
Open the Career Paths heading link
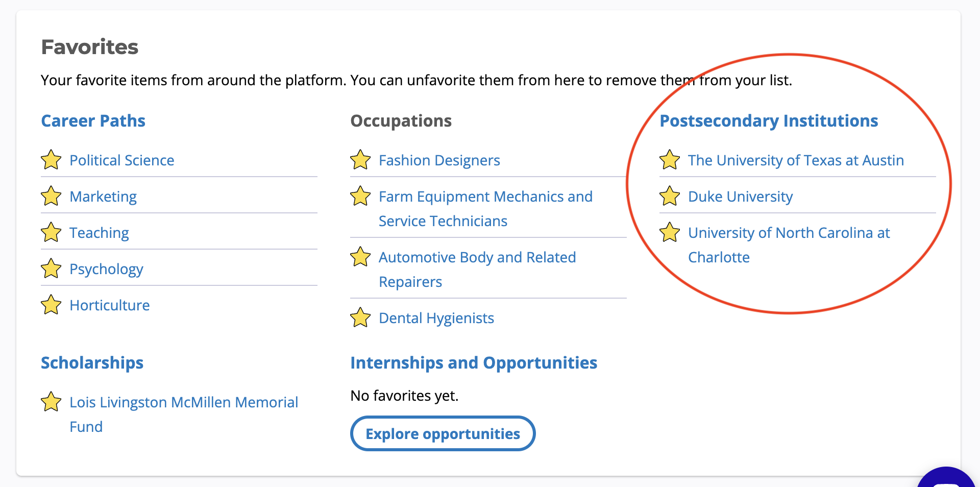pos(93,121)
